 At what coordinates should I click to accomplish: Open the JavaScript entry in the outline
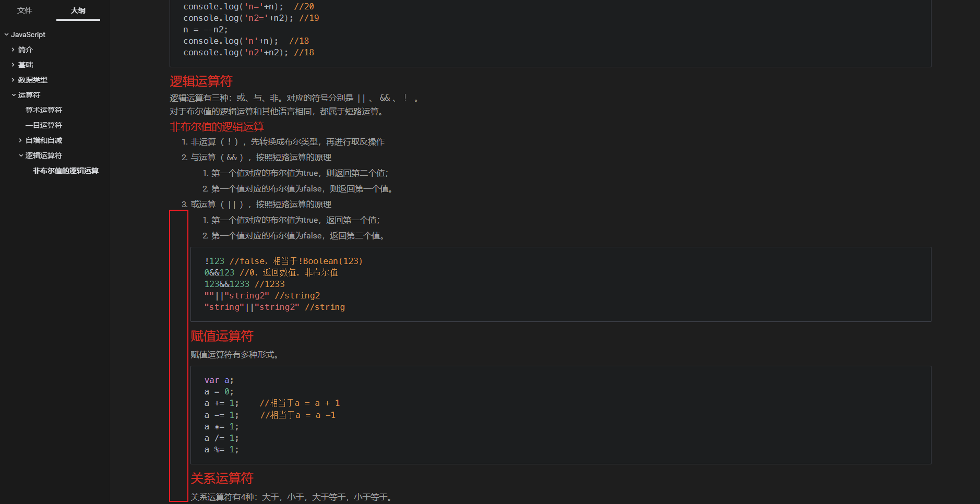[x=28, y=34]
